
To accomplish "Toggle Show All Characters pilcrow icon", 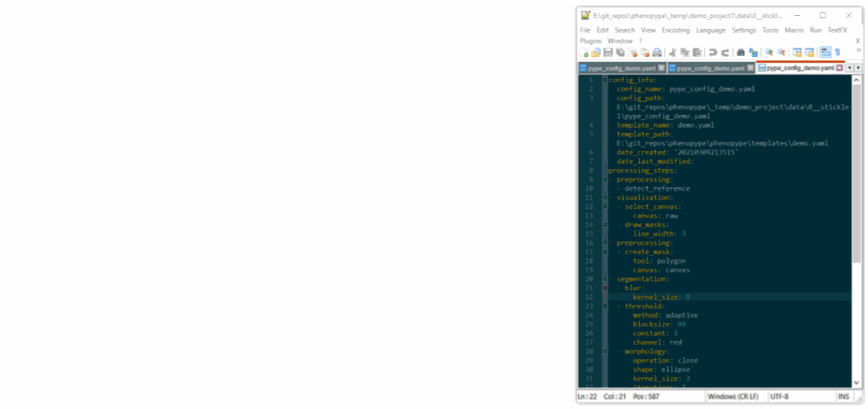I will click(x=838, y=53).
